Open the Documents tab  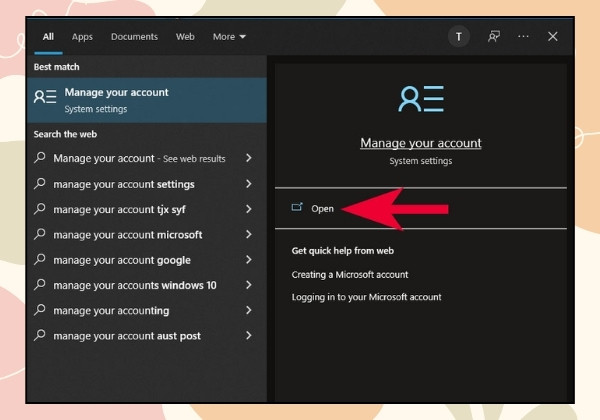[x=134, y=37]
